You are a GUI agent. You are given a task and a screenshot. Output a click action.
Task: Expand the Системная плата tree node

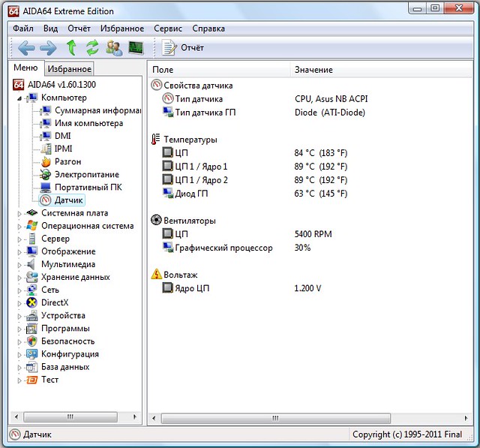[x=20, y=213]
